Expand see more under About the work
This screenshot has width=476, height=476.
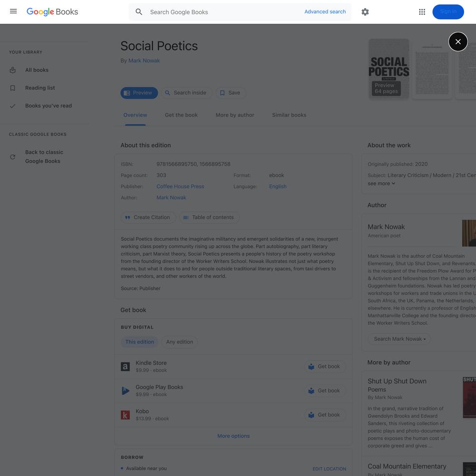click(381, 183)
